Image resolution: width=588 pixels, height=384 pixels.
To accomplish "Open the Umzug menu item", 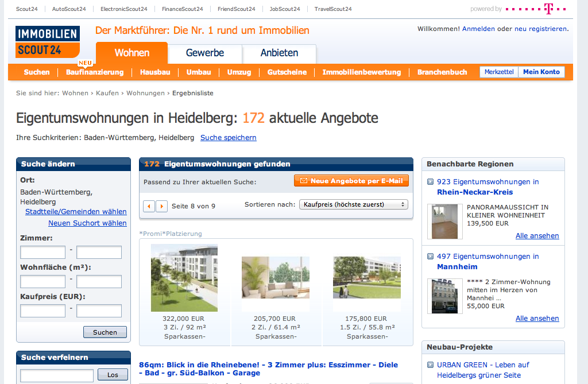I will click(239, 72).
